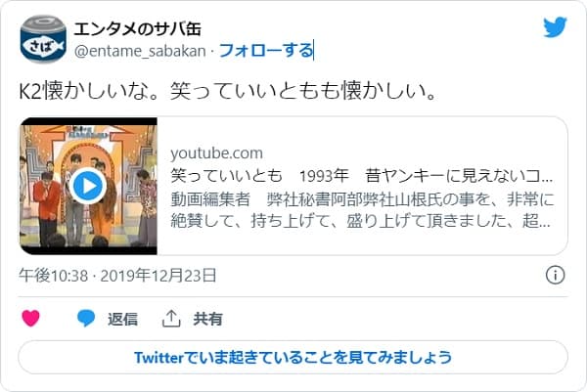The width and height of the screenshot is (587, 392).
Task: Open the @entame_sabakan handle
Action: click(140, 51)
